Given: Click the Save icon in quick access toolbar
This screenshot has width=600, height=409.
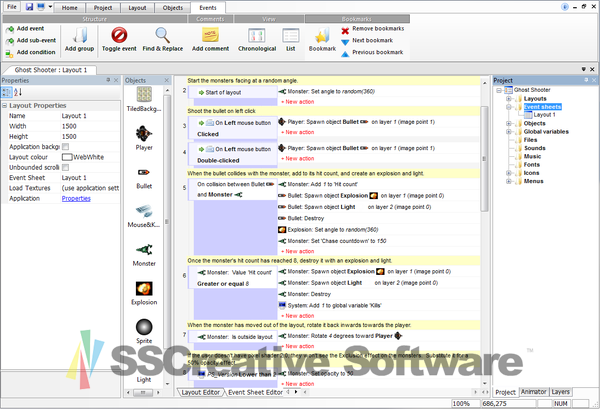Looking at the screenshot, I should 29,7.
